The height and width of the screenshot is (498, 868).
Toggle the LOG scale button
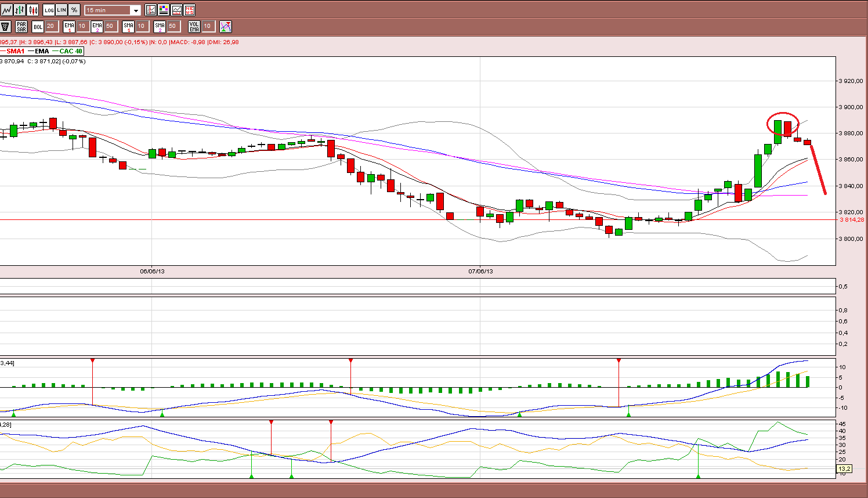49,10
